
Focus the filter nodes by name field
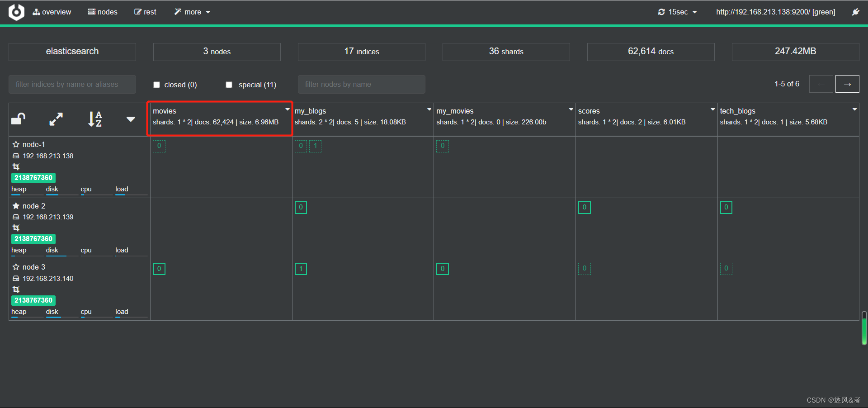[362, 84]
